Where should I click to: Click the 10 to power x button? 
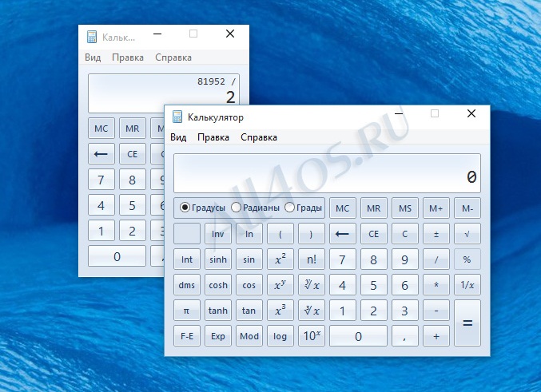click(311, 336)
